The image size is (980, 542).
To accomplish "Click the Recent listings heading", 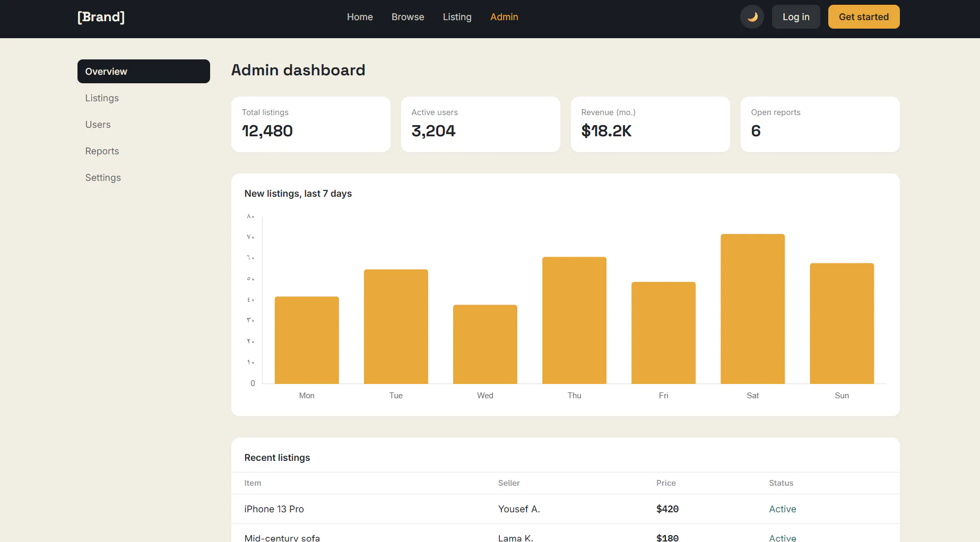I will pos(277,458).
